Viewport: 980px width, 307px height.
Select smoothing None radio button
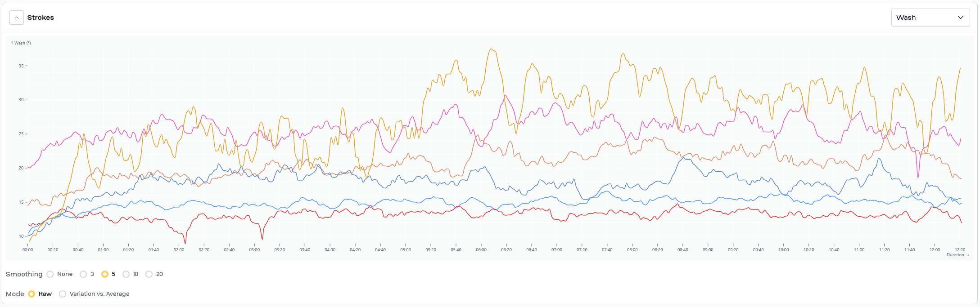[x=50, y=274]
